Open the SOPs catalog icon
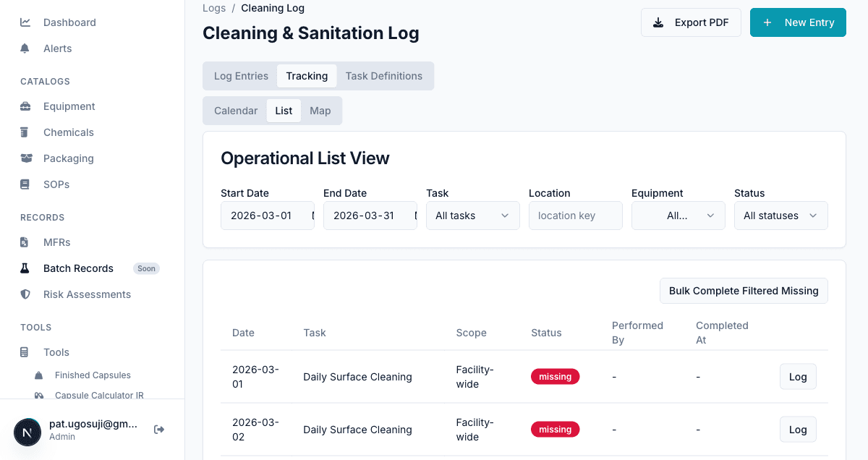 pos(26,184)
